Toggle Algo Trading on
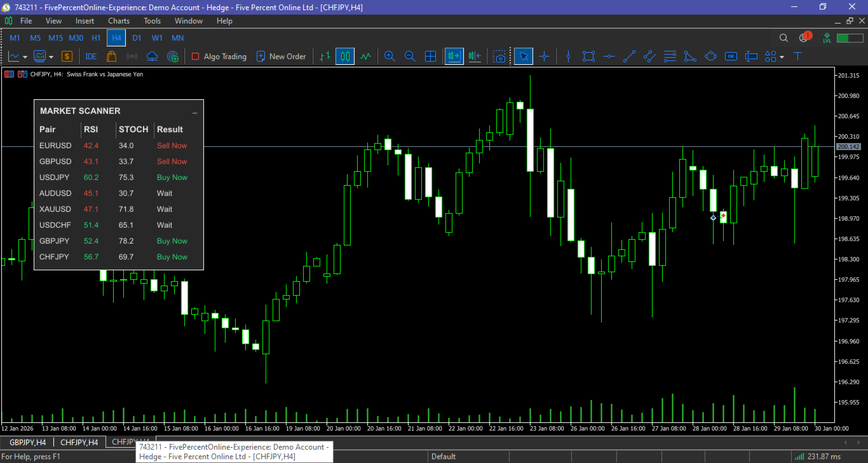 pos(219,57)
